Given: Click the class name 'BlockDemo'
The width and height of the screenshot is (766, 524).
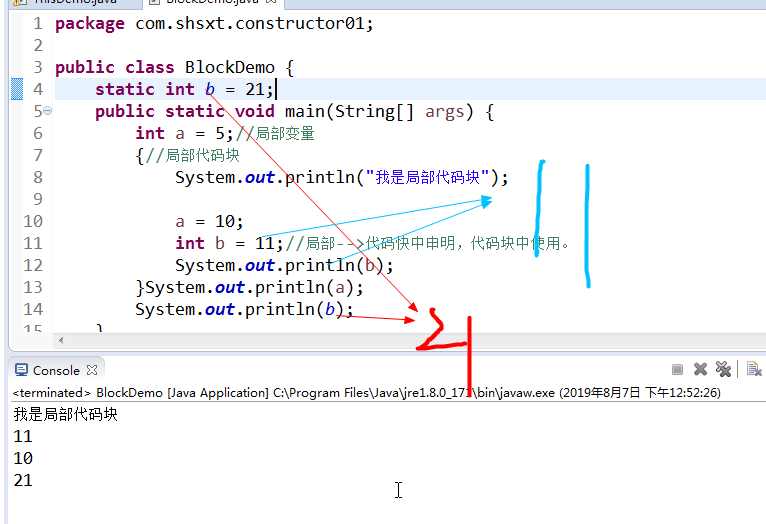Looking at the screenshot, I should (x=230, y=67).
